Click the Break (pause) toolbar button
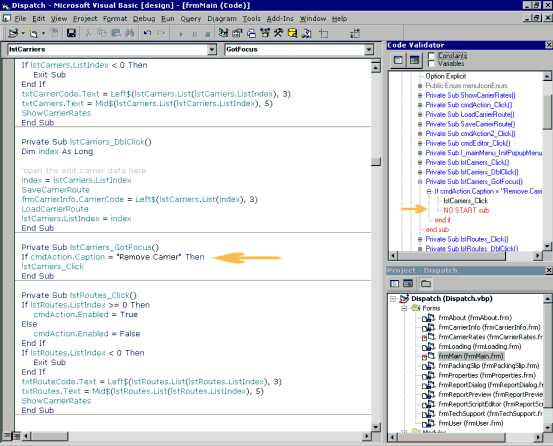This screenshot has height=446, width=553. 195,34
